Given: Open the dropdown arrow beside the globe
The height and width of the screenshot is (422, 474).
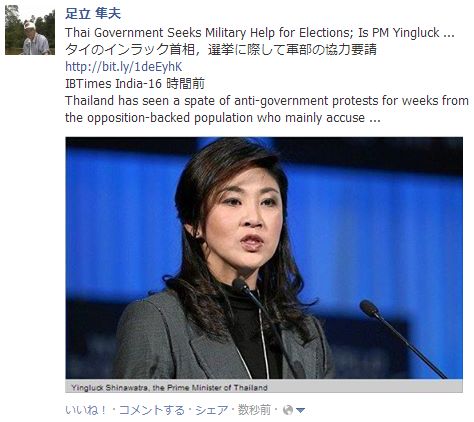Looking at the screenshot, I should tap(300, 410).
